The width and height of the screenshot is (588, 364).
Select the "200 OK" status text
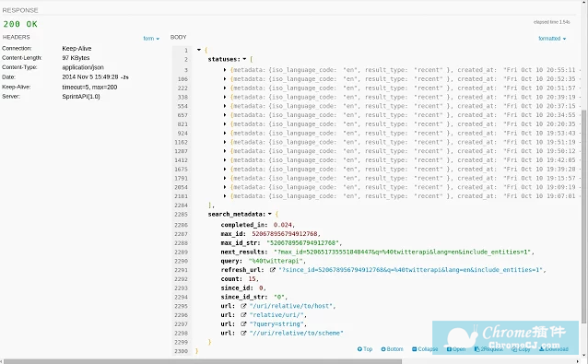click(x=20, y=24)
